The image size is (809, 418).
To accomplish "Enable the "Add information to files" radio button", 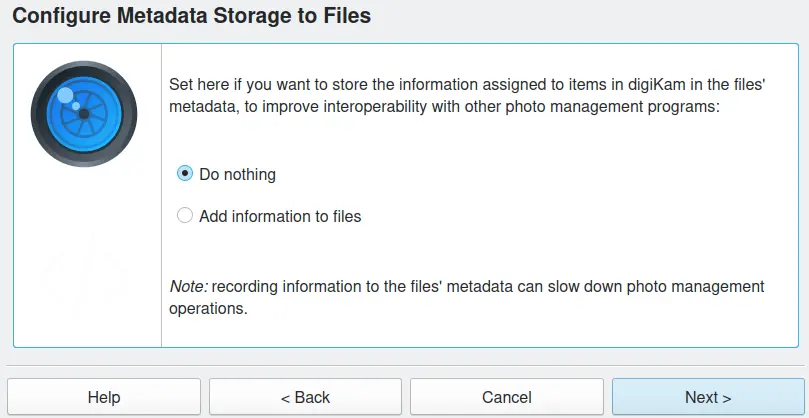I will click(184, 216).
